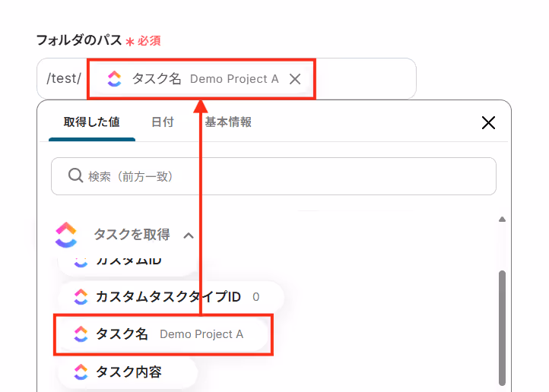The height and width of the screenshot is (392, 549).
Task: Open the 日付 tab
Action: tap(163, 122)
